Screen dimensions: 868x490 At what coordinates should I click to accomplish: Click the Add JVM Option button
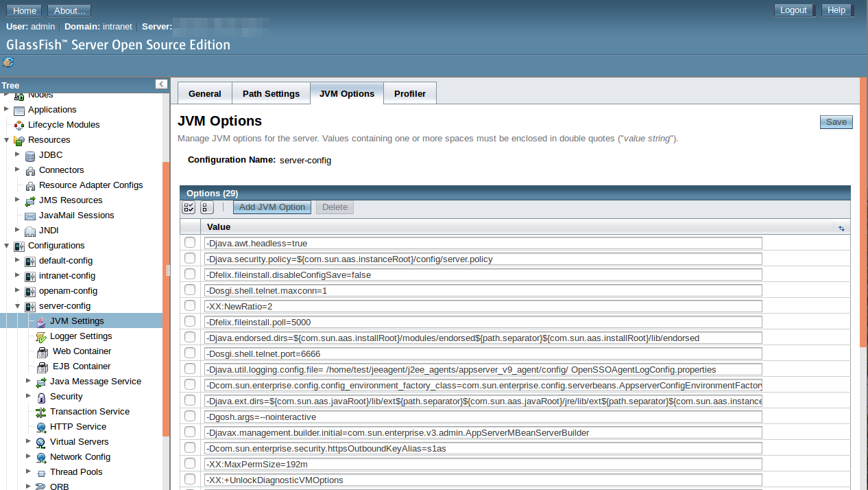(x=272, y=207)
